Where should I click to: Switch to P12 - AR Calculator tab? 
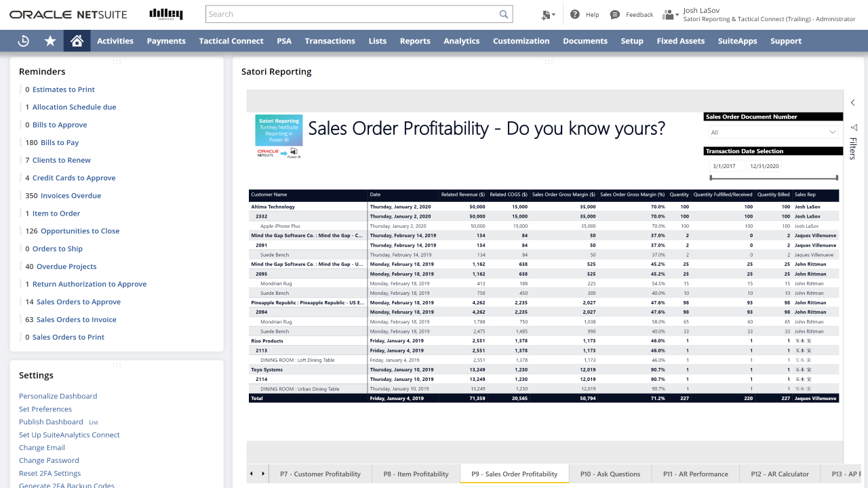pyautogui.click(x=780, y=474)
